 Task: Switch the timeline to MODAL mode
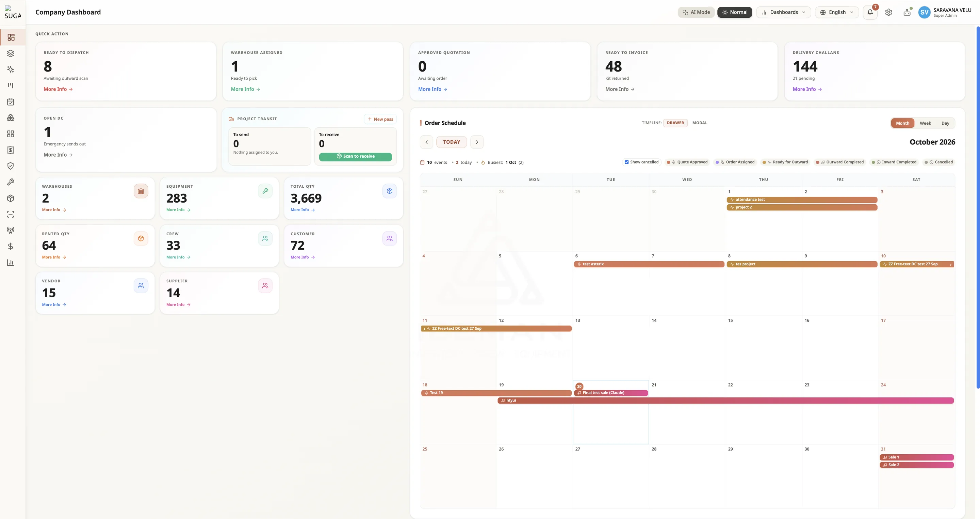(700, 123)
